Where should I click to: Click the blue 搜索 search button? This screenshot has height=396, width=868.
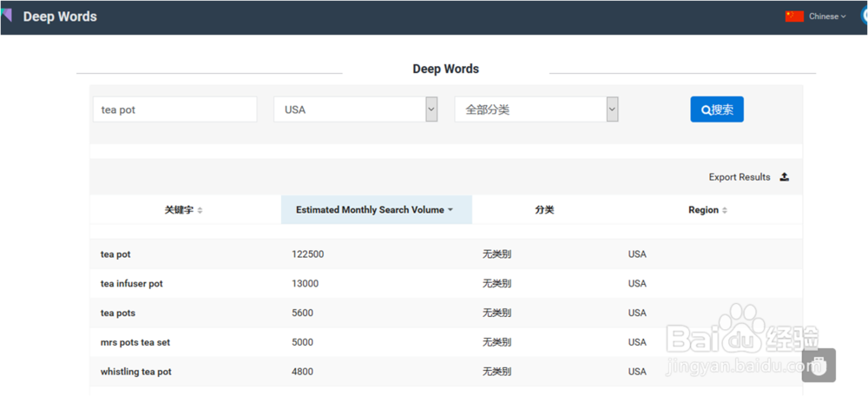(x=717, y=109)
